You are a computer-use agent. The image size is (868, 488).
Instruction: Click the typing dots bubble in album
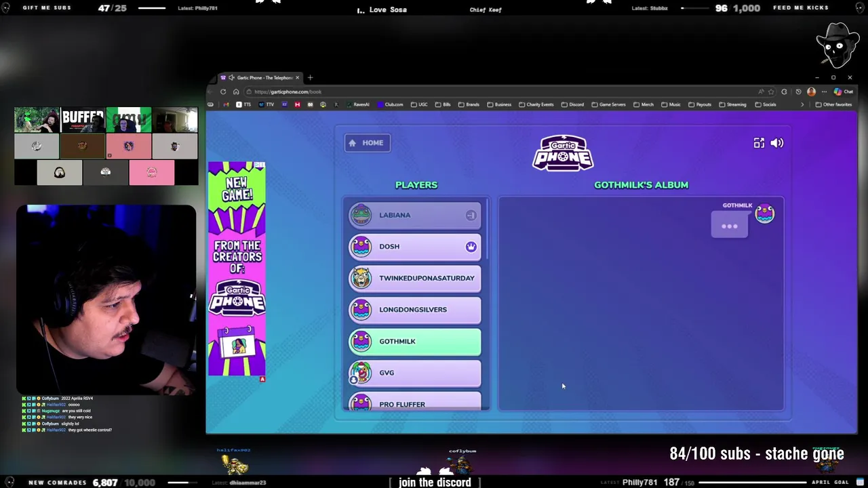730,226
